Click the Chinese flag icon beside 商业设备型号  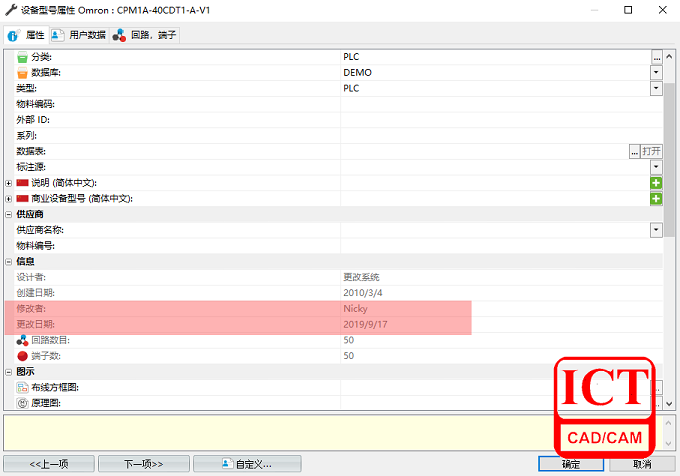(x=22, y=199)
